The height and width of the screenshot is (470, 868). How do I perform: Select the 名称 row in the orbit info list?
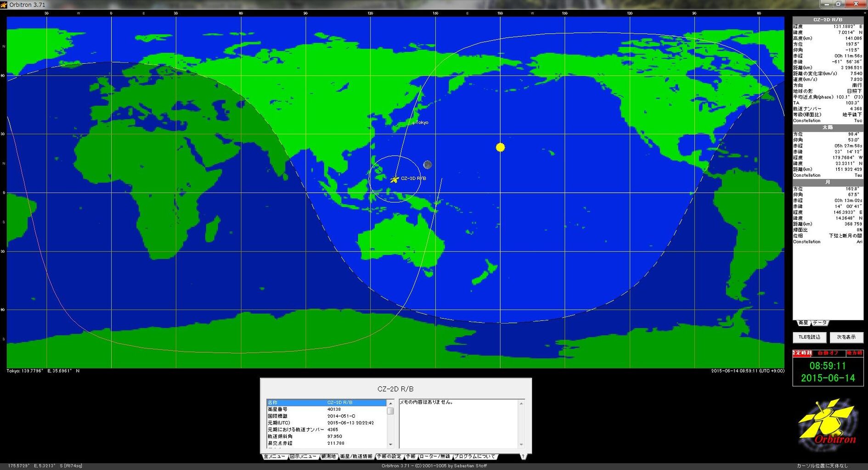click(x=327, y=403)
